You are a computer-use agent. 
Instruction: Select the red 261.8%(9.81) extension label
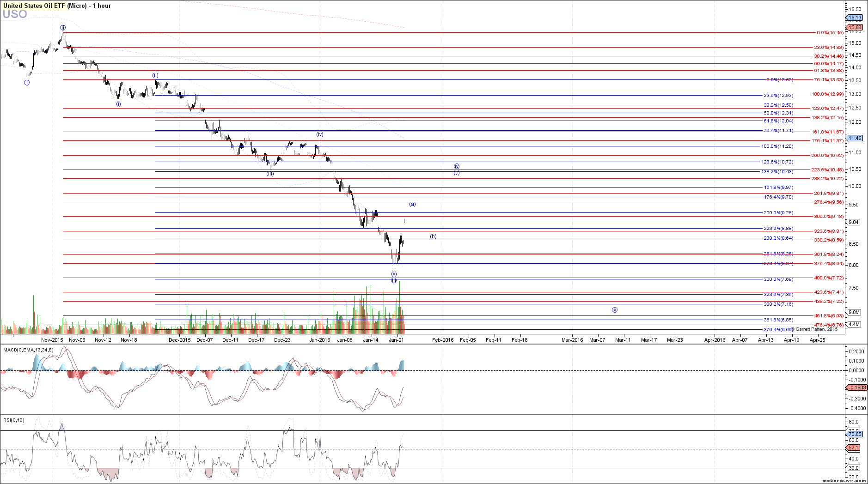point(829,194)
